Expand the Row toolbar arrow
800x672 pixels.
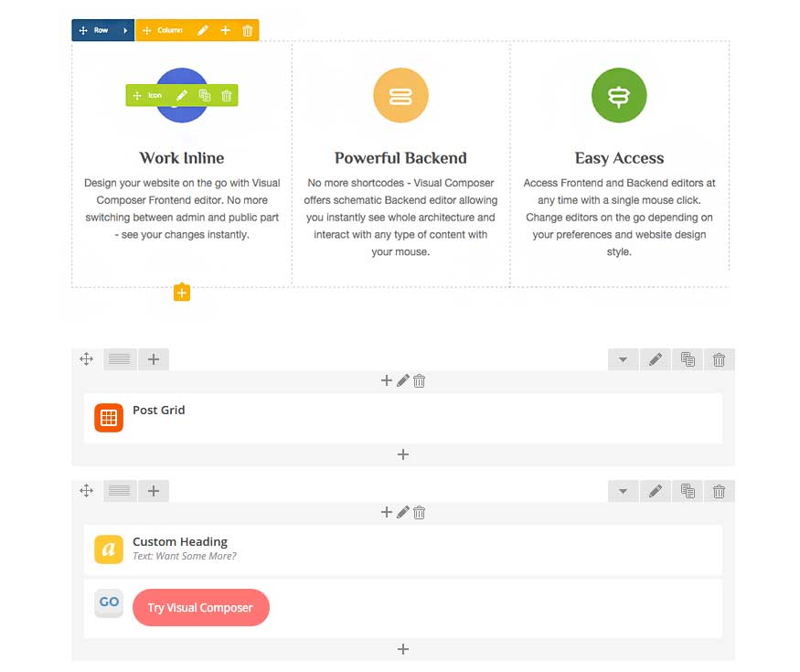click(125, 30)
